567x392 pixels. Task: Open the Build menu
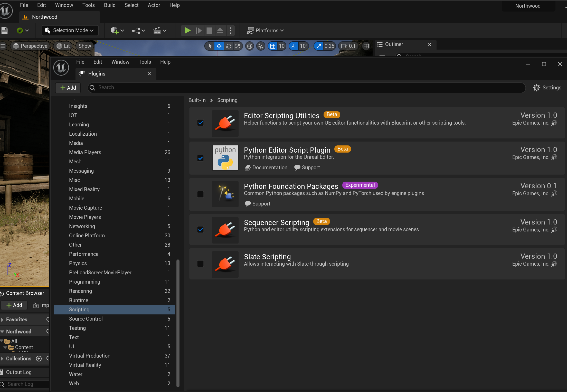110,5
